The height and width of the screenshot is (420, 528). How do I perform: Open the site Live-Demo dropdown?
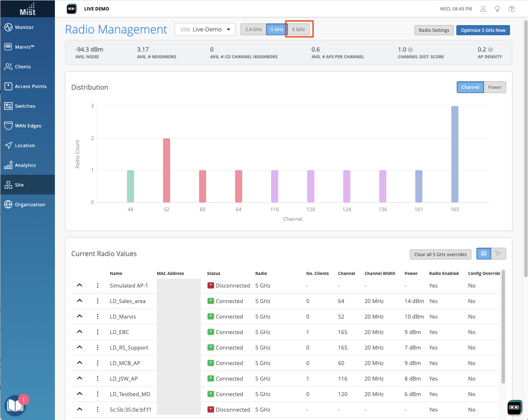point(205,29)
